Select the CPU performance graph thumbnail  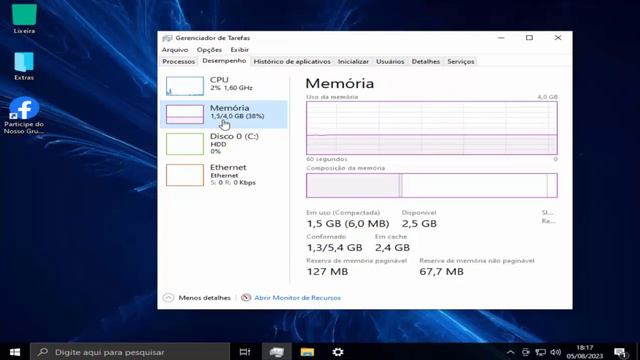coord(185,86)
